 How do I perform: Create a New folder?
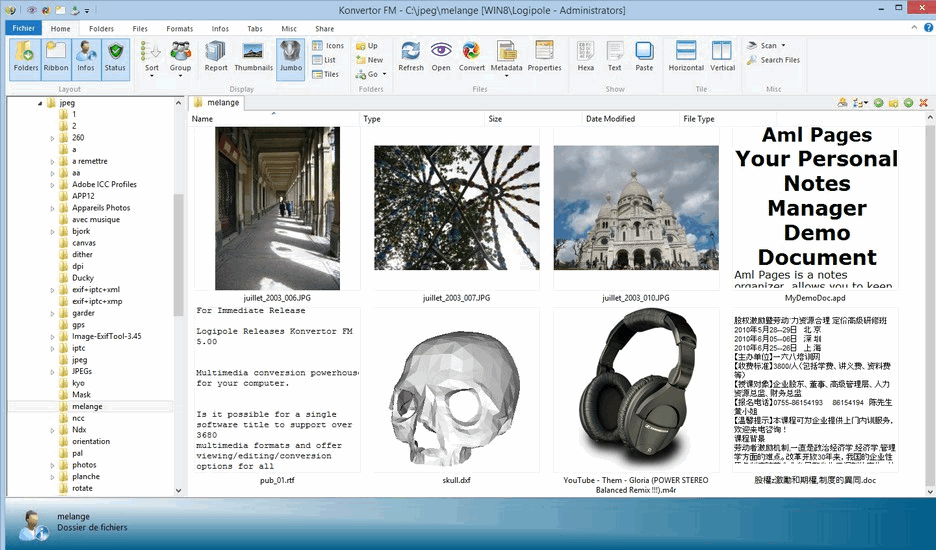click(370, 60)
